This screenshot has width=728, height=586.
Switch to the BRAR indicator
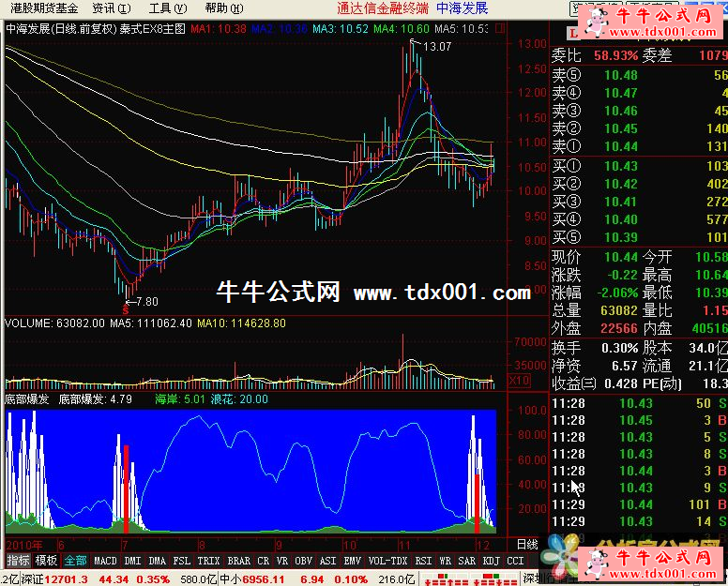(x=239, y=561)
